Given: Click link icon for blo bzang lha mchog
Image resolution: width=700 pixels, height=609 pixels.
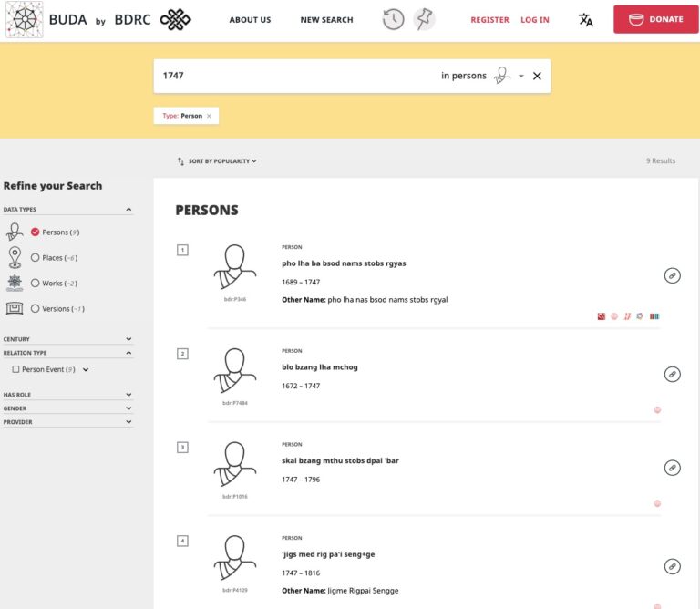Looking at the screenshot, I should (x=672, y=374).
